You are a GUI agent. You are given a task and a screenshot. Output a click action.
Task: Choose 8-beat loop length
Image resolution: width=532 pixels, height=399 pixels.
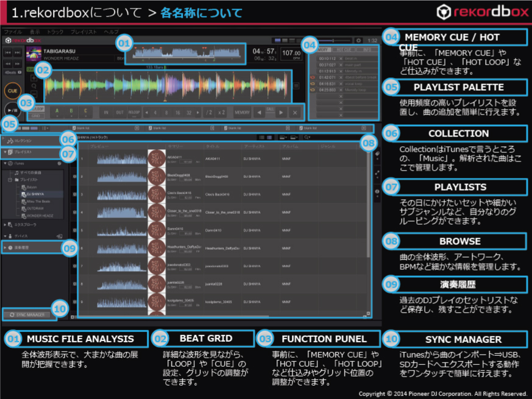[x=166, y=113]
